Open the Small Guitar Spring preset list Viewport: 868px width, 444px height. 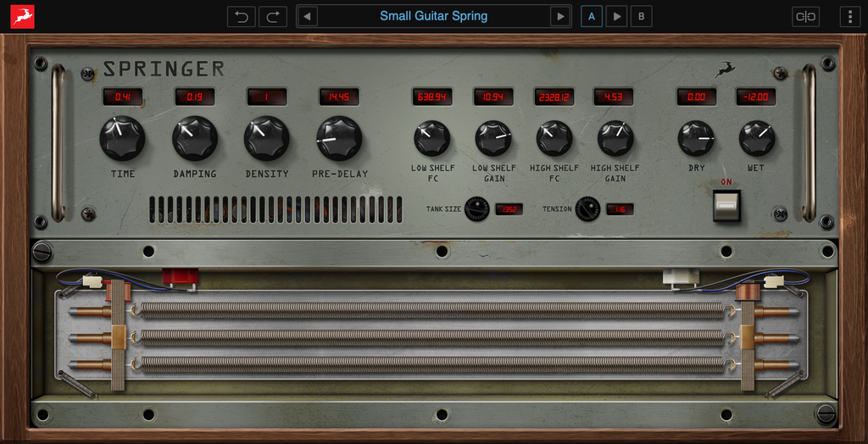tap(433, 16)
